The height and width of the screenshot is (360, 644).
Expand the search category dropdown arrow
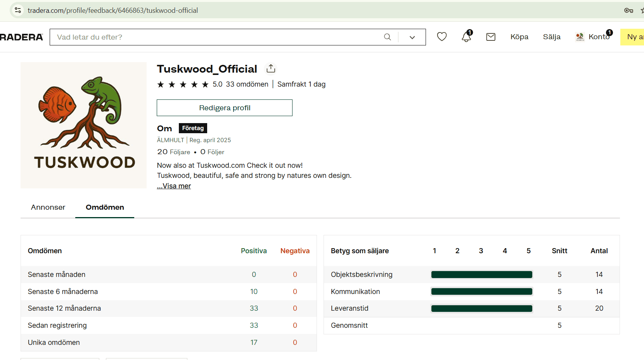(412, 37)
